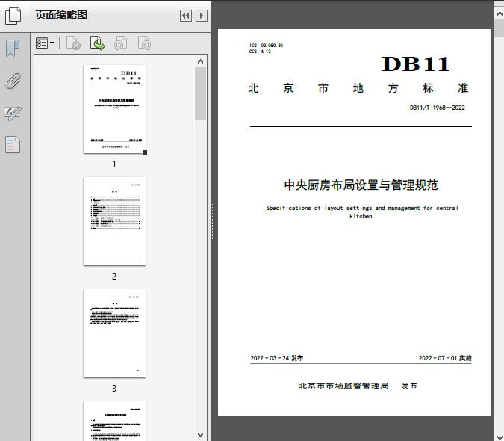Open the document layers/content panel icon
The image size is (504, 441).
(13, 145)
